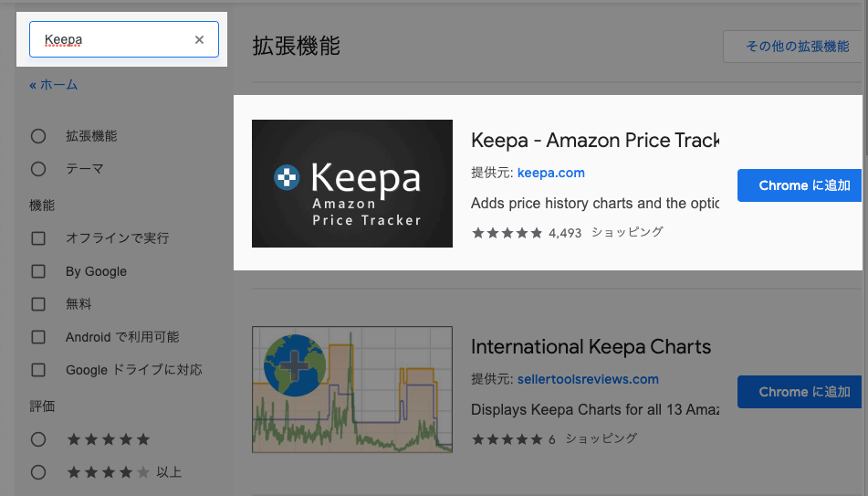This screenshot has width=868, height=496.
Task: Check the By Google filter
Action: pos(38,271)
